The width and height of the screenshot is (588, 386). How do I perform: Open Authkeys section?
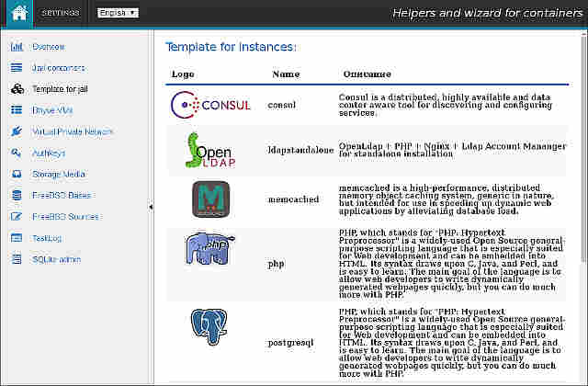coord(49,153)
